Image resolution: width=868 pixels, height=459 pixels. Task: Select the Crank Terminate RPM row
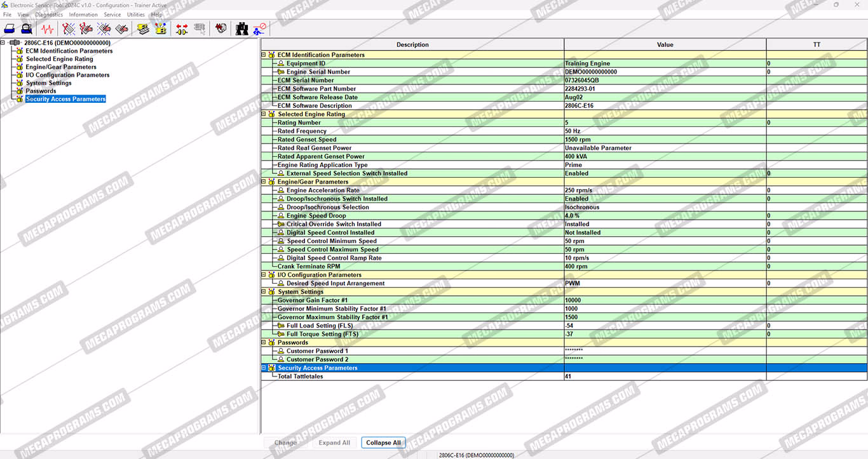click(564, 267)
